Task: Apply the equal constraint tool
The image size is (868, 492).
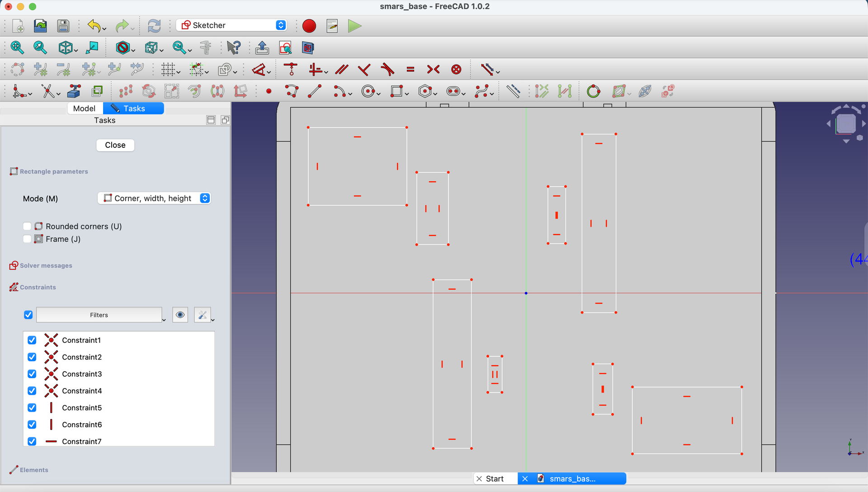Action: point(410,70)
